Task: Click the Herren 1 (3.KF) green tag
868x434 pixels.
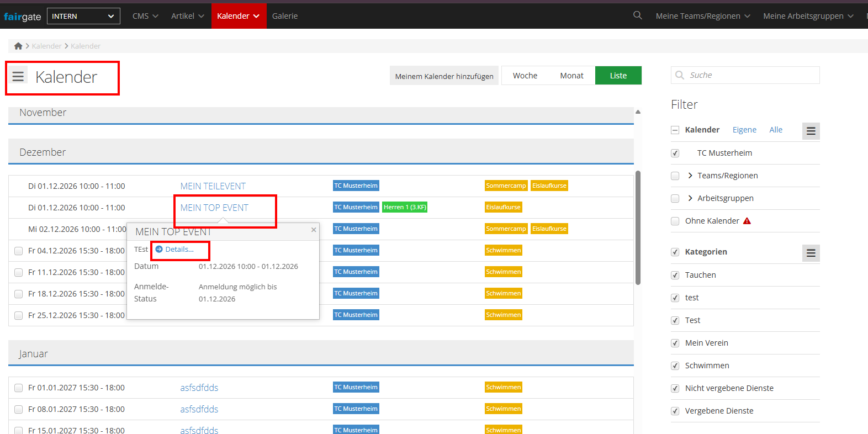Action: pyautogui.click(x=405, y=208)
